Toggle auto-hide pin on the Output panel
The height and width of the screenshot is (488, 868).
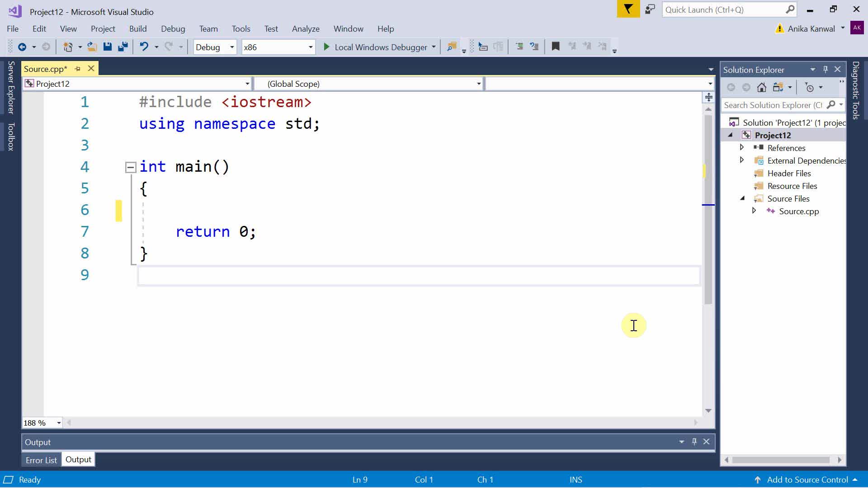[x=694, y=441]
